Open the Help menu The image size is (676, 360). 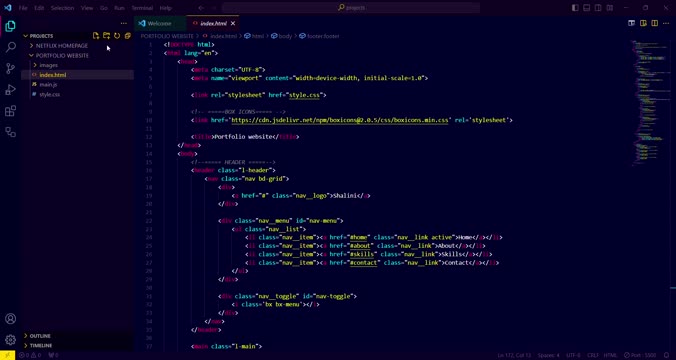pos(166,8)
